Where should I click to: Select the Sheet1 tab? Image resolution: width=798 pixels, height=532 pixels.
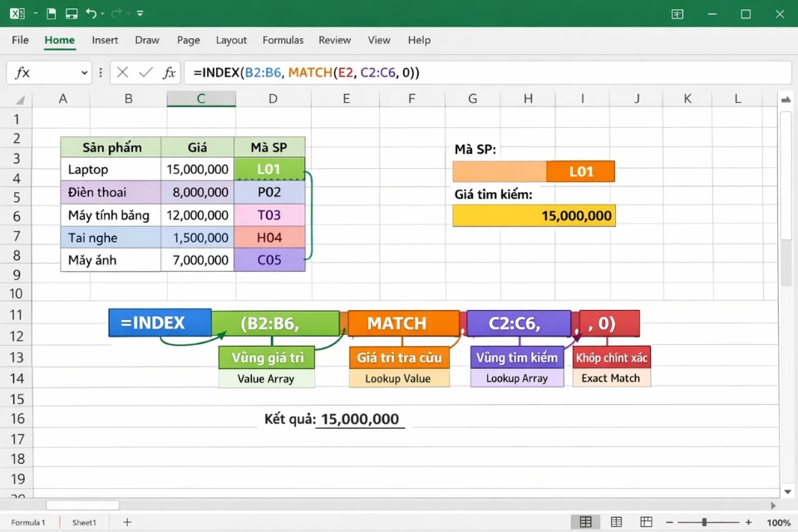[84, 522]
